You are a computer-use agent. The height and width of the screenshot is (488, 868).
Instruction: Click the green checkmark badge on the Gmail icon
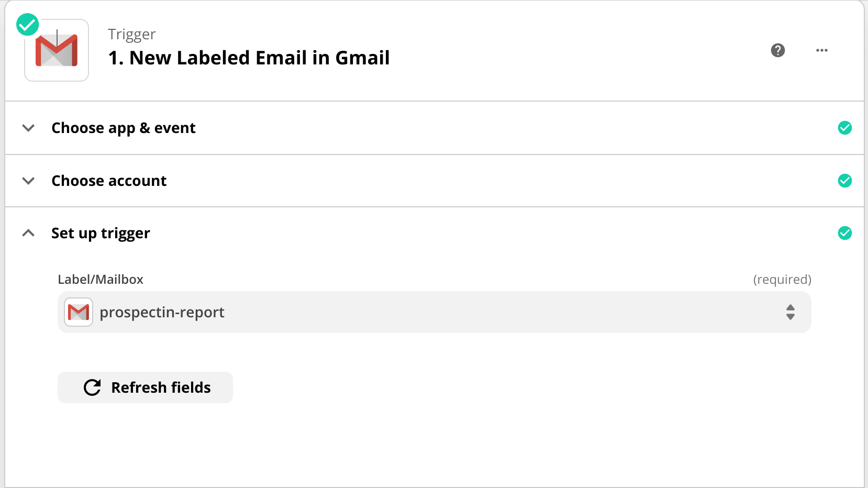click(27, 25)
